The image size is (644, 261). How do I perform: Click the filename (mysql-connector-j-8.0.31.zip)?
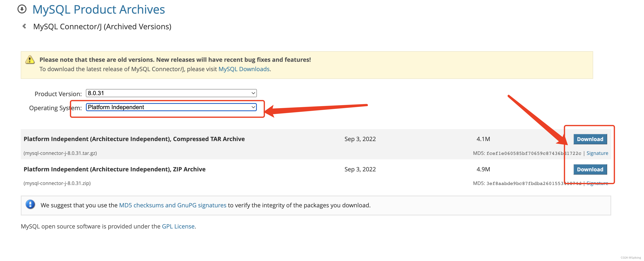pos(57,183)
